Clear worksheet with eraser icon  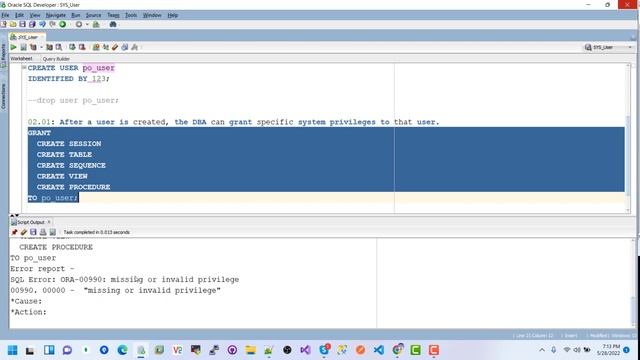click(x=115, y=47)
